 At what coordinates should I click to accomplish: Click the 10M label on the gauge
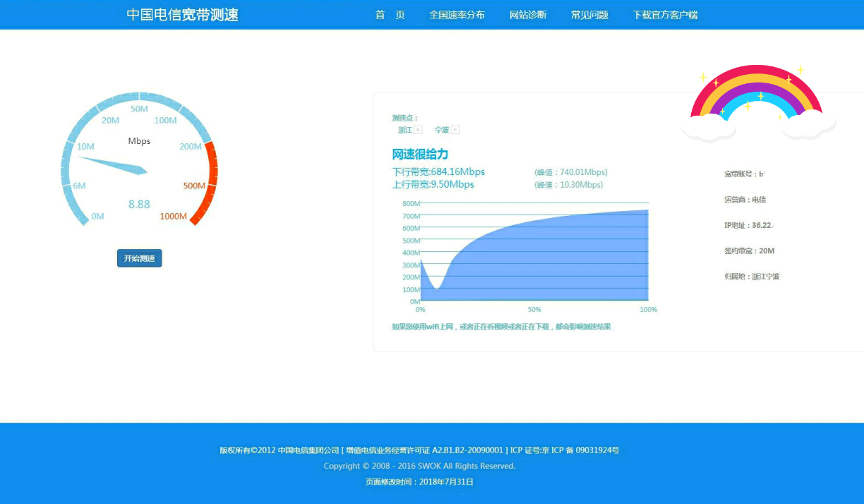[85, 146]
